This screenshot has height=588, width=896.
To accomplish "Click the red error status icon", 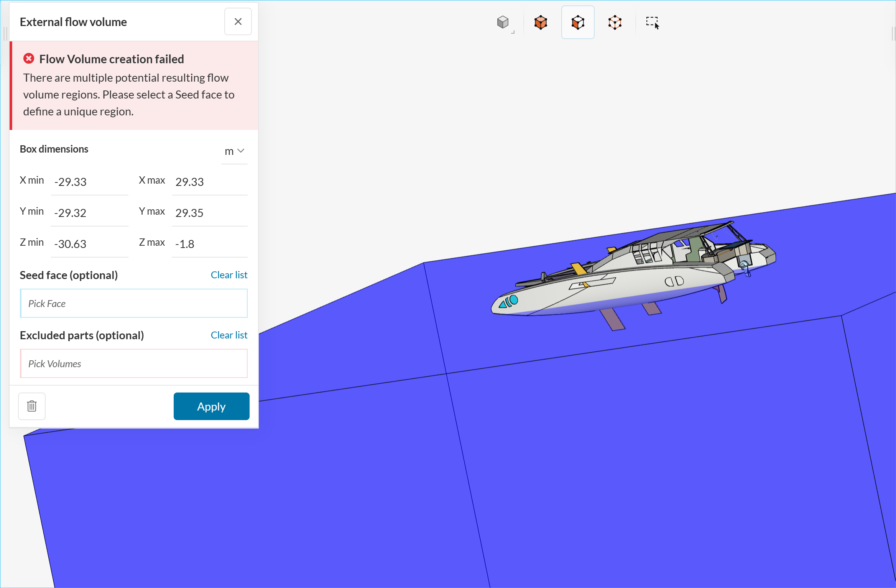I will tap(29, 59).
